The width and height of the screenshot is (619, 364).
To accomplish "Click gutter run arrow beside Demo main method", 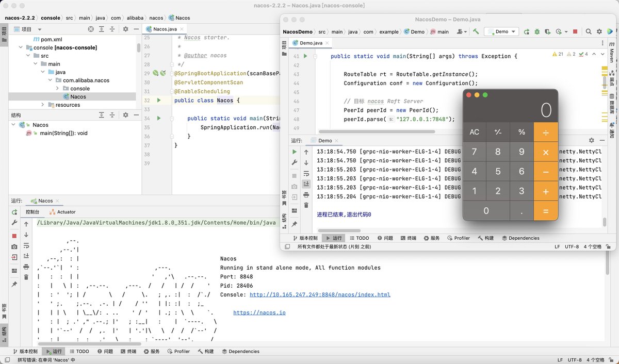I will (305, 56).
